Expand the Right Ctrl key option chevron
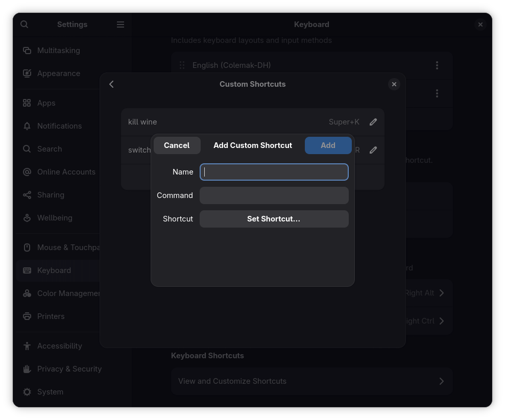The height and width of the screenshot is (420, 505). pyautogui.click(x=442, y=321)
